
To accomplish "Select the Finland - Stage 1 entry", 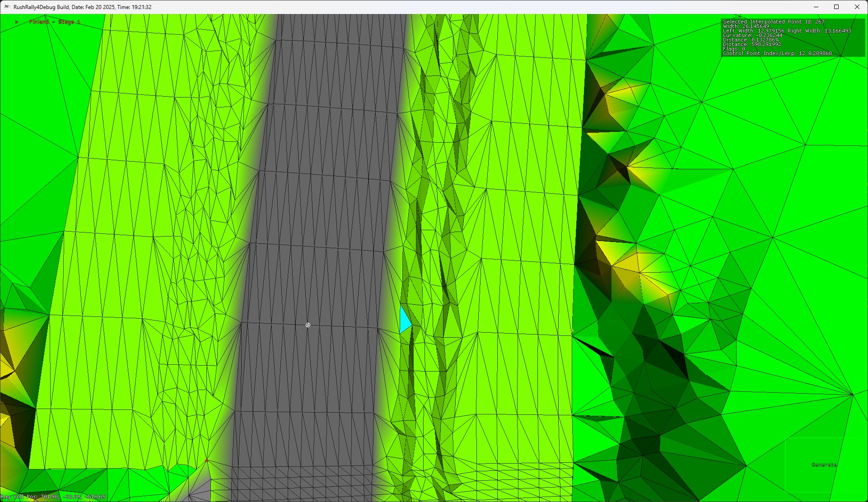I will 54,22.
